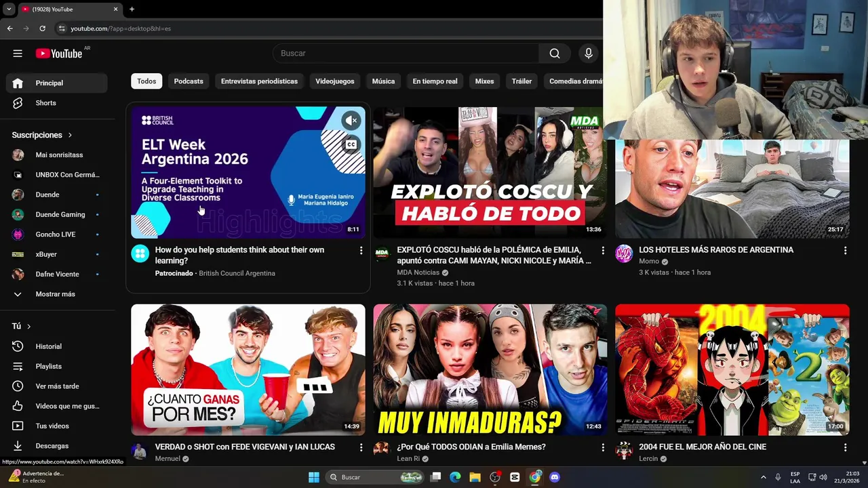Open options for 2004 MEJOR AÑO video
Screen dimensions: 868x488
tap(845, 448)
